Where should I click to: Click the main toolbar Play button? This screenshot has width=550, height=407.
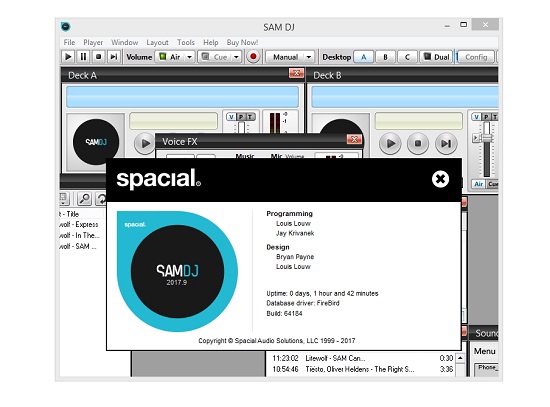click(x=68, y=56)
